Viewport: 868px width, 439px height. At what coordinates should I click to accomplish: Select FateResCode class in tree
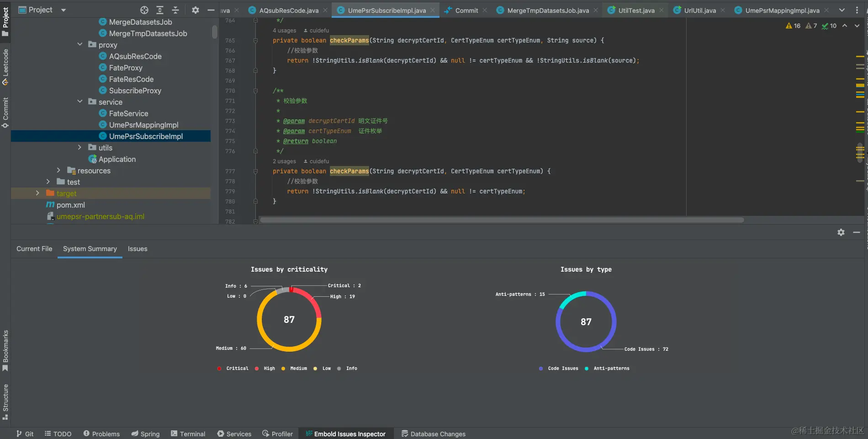tap(131, 79)
